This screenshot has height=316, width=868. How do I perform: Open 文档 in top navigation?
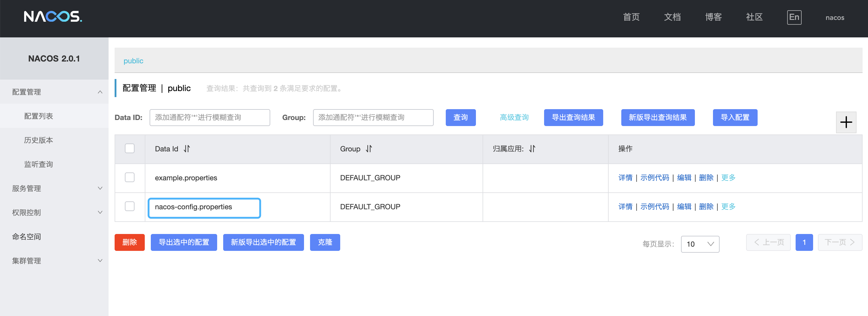click(x=672, y=17)
